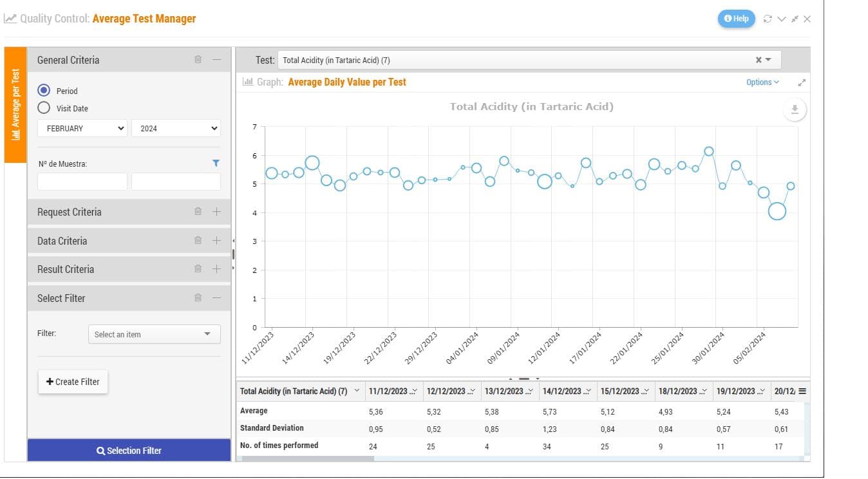
Task: Click the Average value 5,73 cell
Action: click(x=549, y=411)
